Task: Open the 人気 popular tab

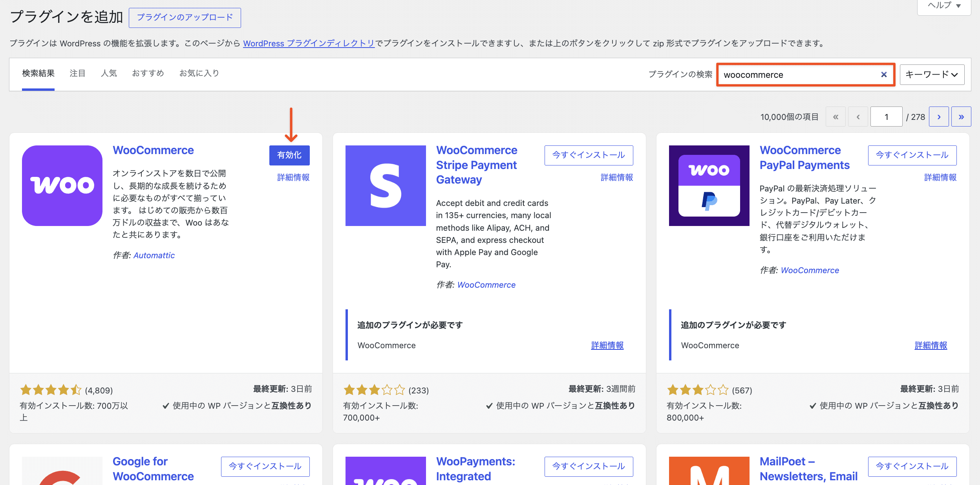Action: (109, 73)
